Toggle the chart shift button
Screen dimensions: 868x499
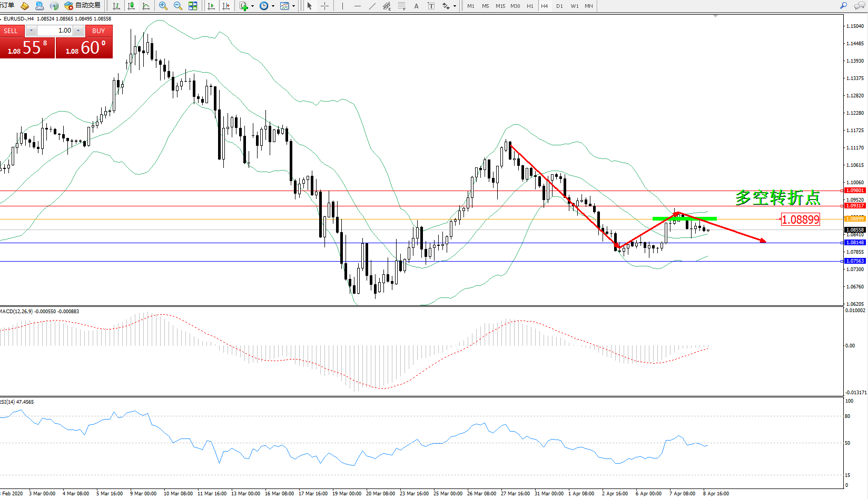tap(226, 6)
